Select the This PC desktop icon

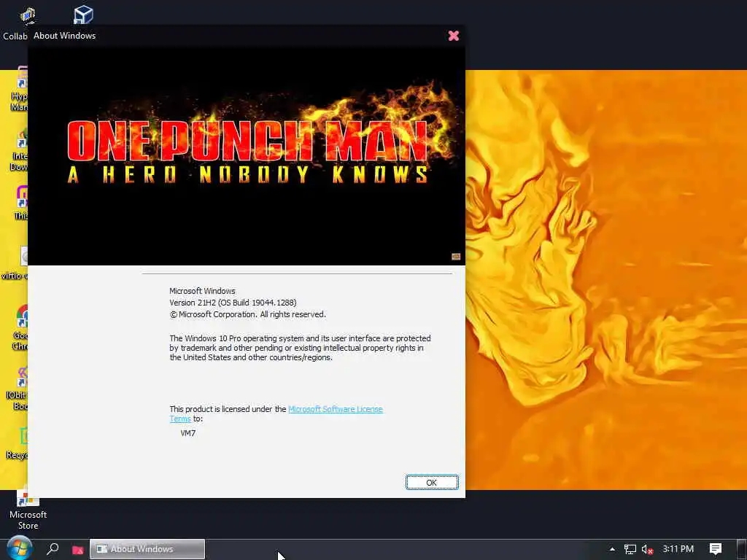21,203
